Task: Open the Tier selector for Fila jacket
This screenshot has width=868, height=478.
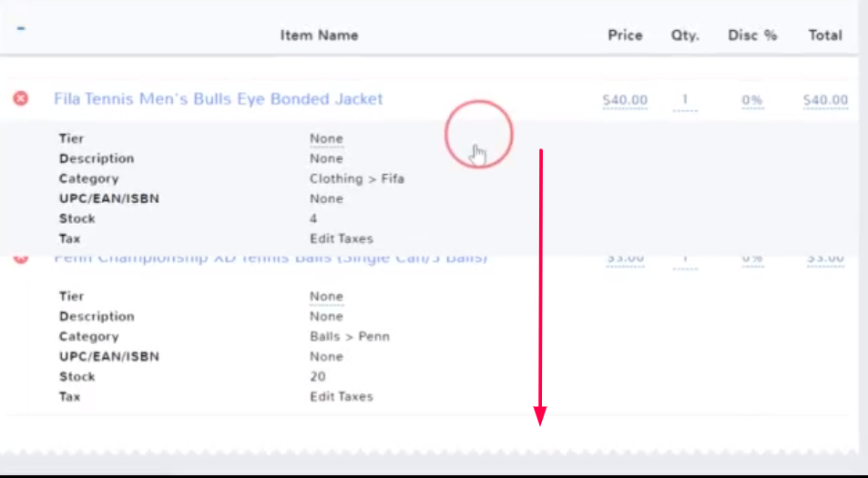Action: point(326,139)
